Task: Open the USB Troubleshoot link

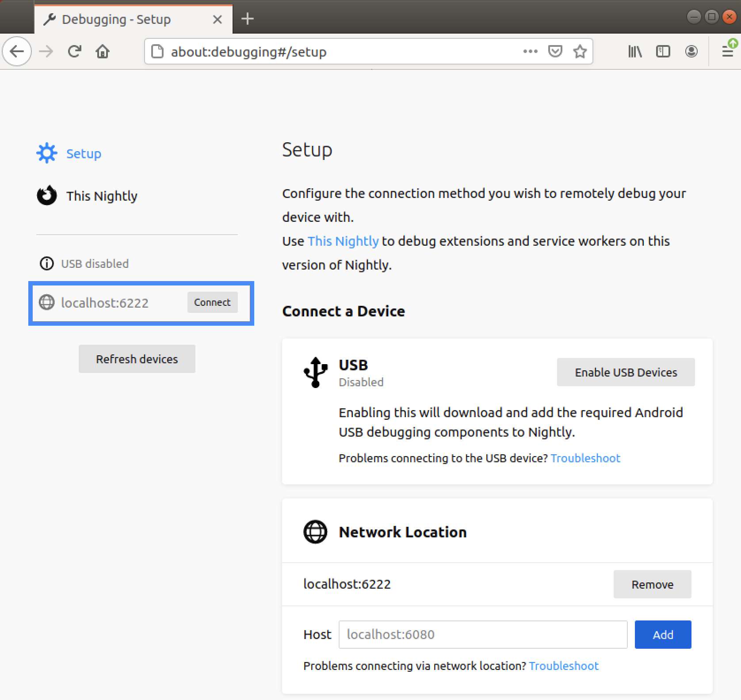Action: (585, 458)
